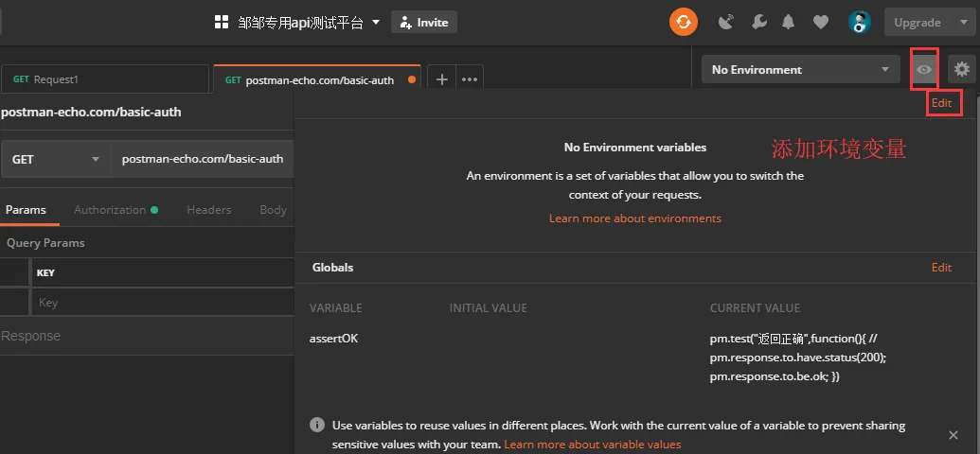This screenshot has height=454, width=980.
Task: Switch to the Body tab
Action: click(x=273, y=210)
